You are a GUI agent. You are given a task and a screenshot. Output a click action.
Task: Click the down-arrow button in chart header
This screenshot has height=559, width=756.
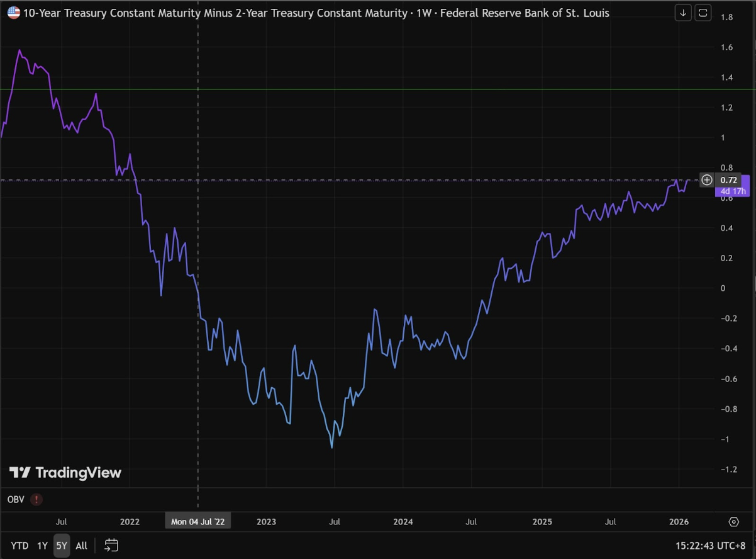coord(683,13)
